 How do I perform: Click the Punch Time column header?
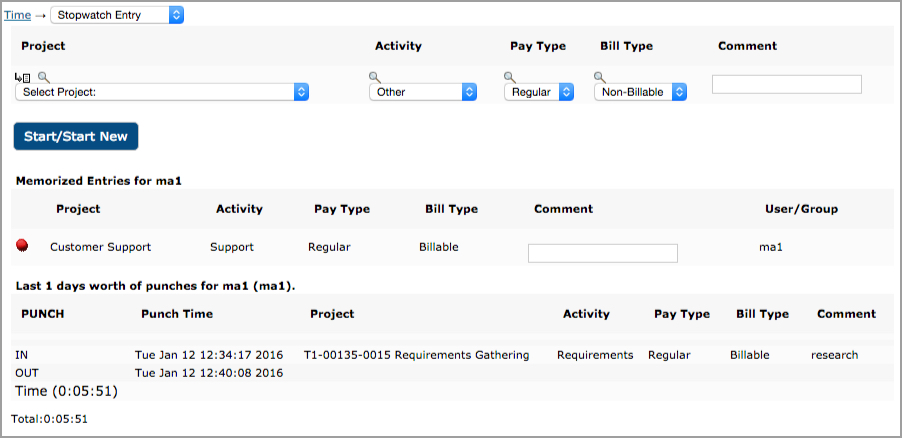pyautogui.click(x=177, y=314)
